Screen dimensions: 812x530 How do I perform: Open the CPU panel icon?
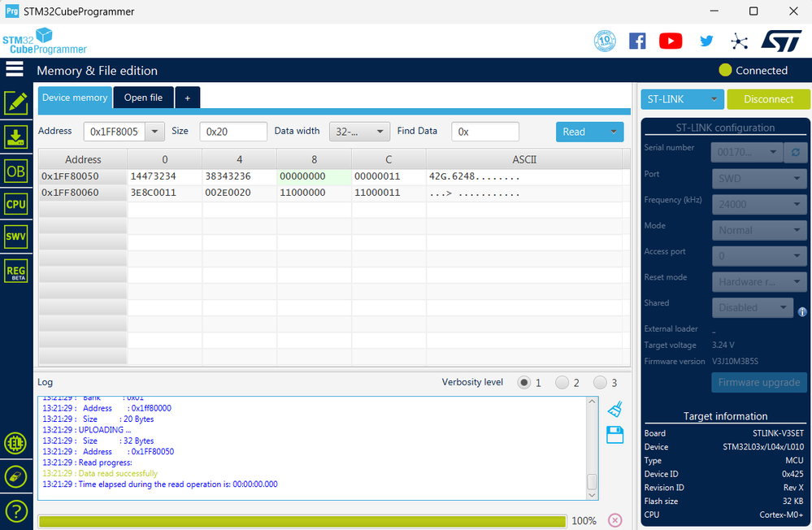16,204
